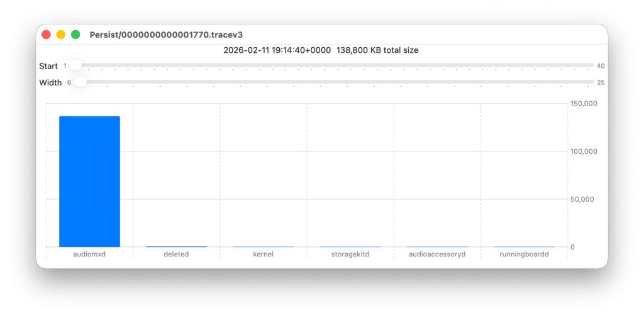The image size is (644, 316).
Task: Click the runningboardd process label
Action: [x=524, y=254]
